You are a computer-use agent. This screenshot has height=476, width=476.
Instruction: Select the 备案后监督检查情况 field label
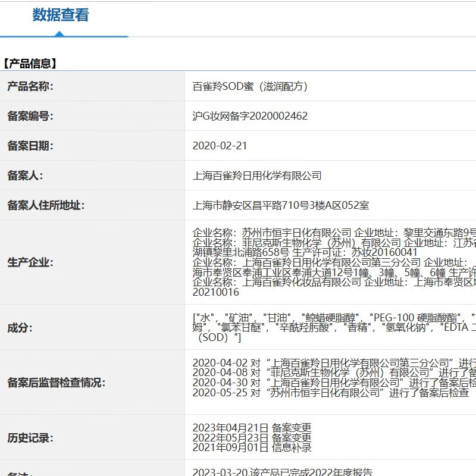click(x=56, y=383)
